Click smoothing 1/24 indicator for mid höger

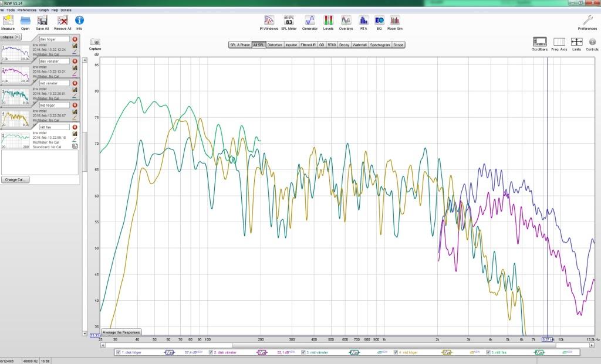447,352
